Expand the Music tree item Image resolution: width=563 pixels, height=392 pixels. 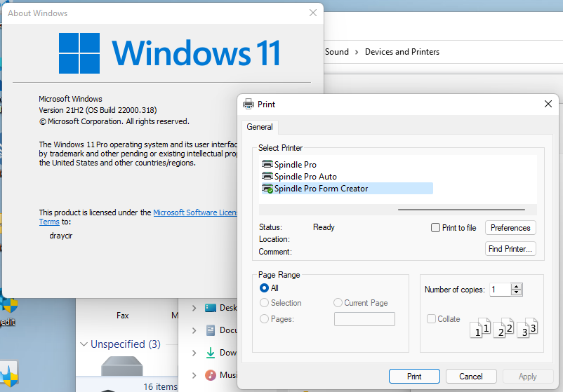(x=194, y=375)
